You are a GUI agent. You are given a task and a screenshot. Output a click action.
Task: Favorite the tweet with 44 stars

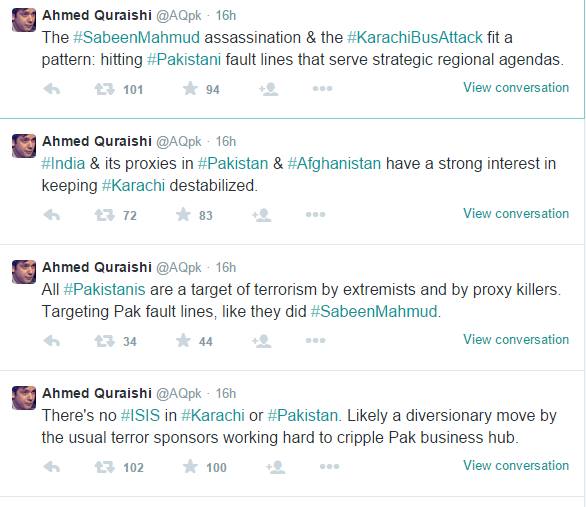pyautogui.click(x=183, y=340)
